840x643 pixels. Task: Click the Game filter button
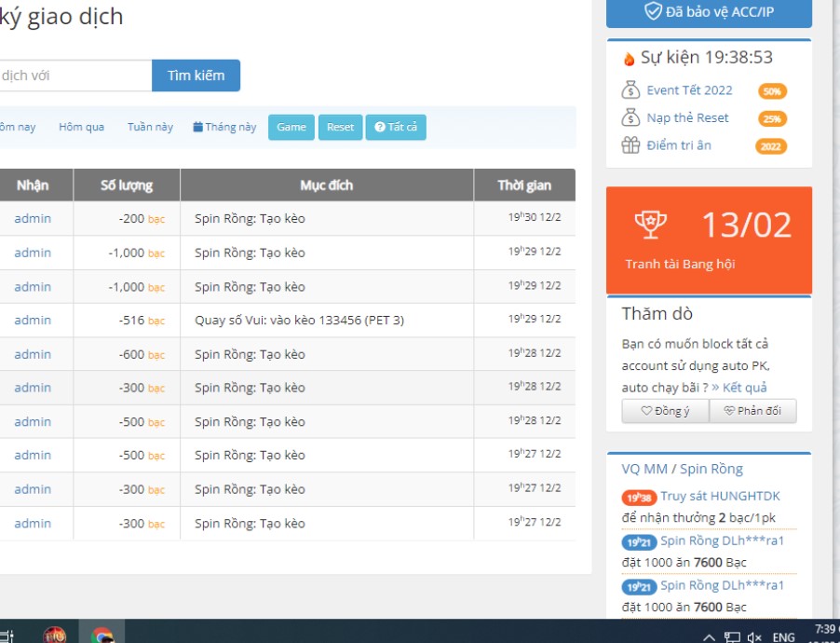[x=291, y=127]
